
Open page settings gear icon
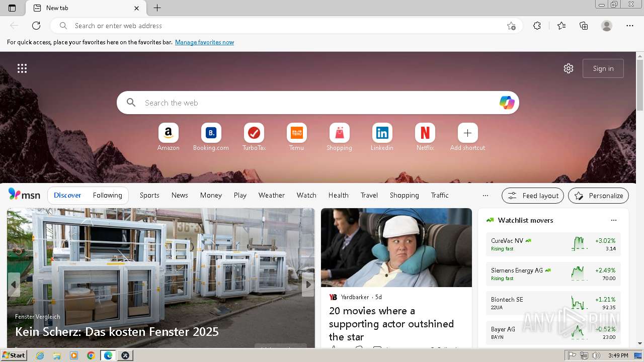coord(569,68)
